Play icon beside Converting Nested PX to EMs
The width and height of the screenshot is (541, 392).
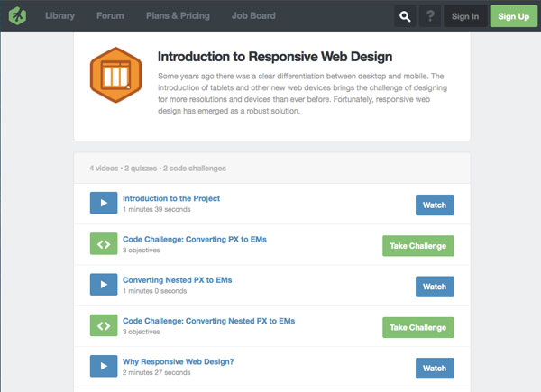coord(104,285)
